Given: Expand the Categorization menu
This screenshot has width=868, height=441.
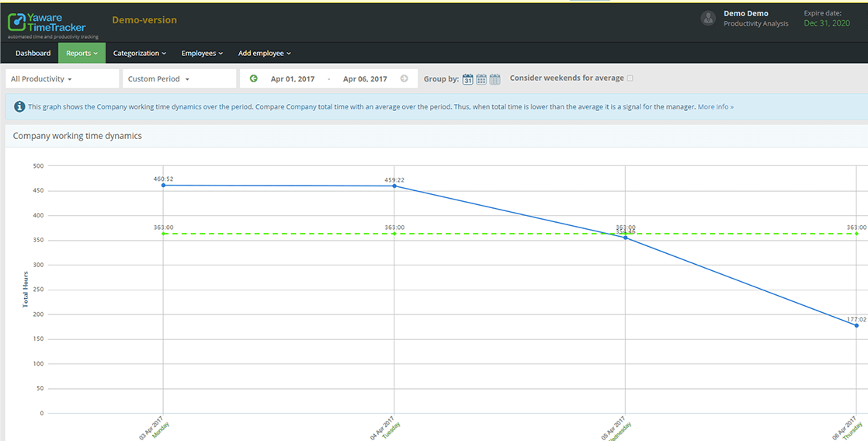Looking at the screenshot, I should (x=140, y=53).
